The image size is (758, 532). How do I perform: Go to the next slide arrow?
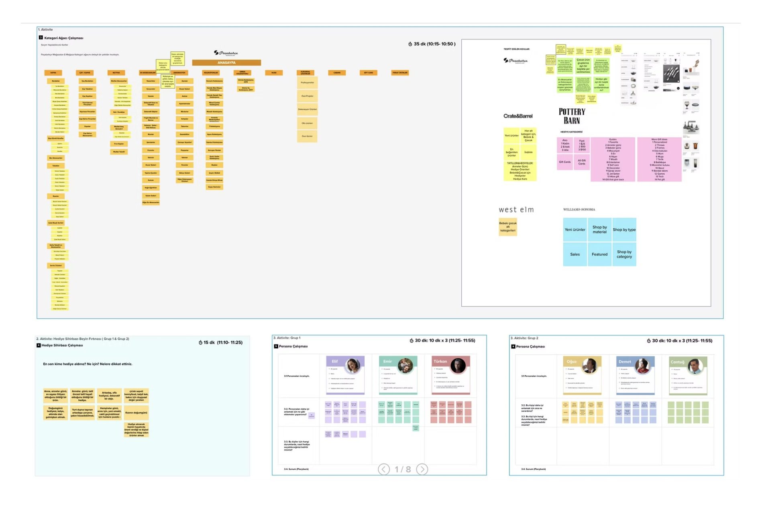tap(422, 469)
